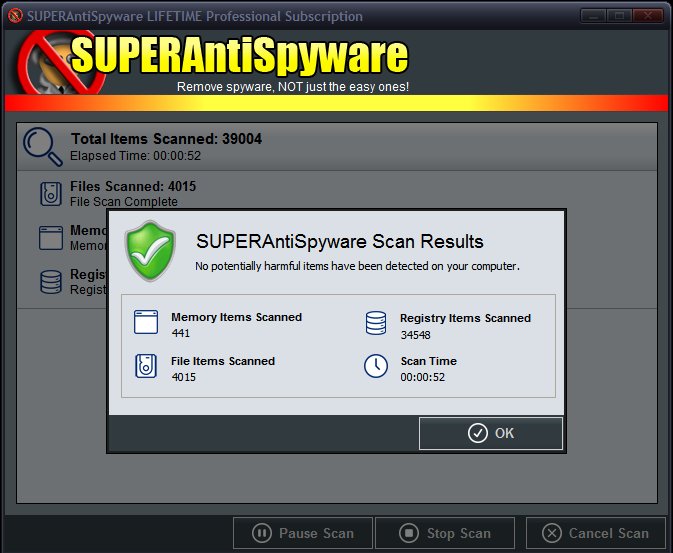Click the Scan Time clock icon
673x553 pixels.
[376, 366]
